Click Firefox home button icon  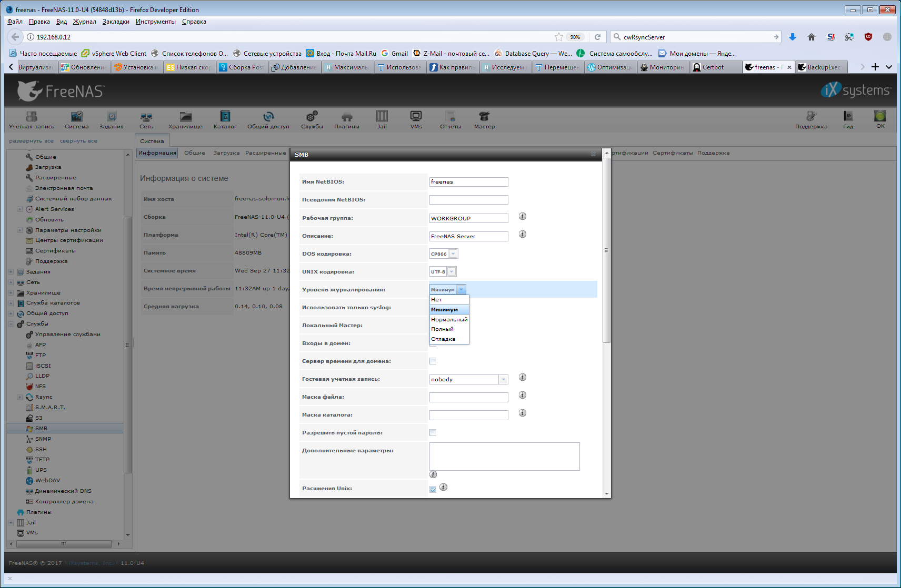click(x=812, y=37)
